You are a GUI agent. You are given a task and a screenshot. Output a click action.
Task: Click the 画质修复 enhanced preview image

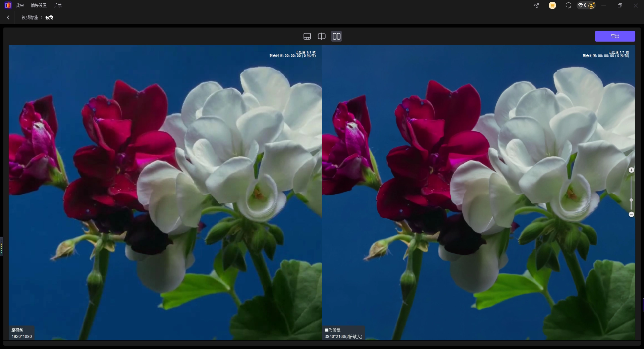click(x=478, y=192)
